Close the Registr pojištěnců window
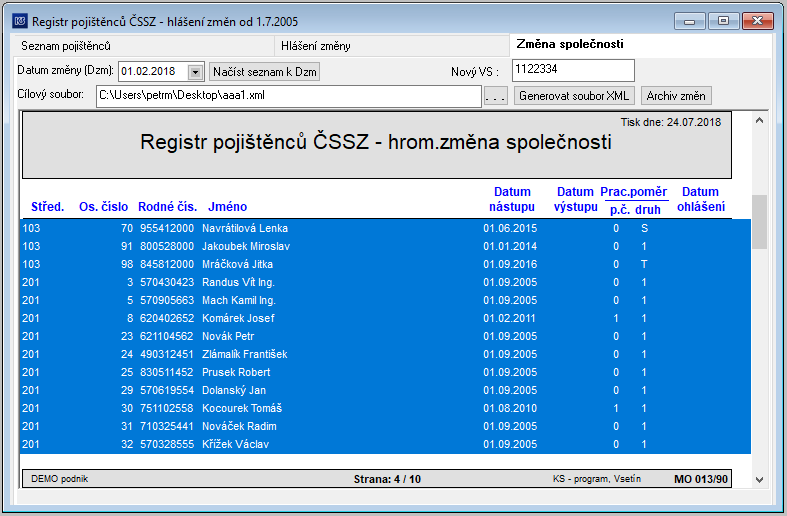This screenshot has width=787, height=516. pos(757,22)
